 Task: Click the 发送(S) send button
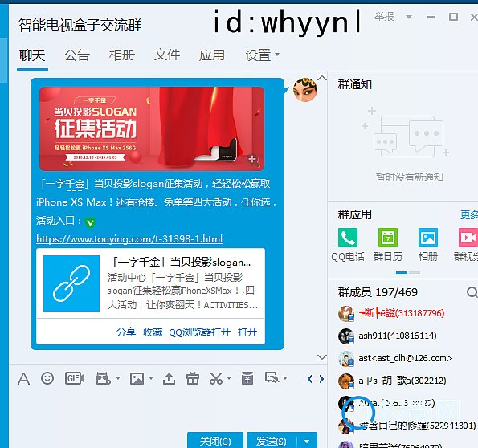[x=272, y=441]
